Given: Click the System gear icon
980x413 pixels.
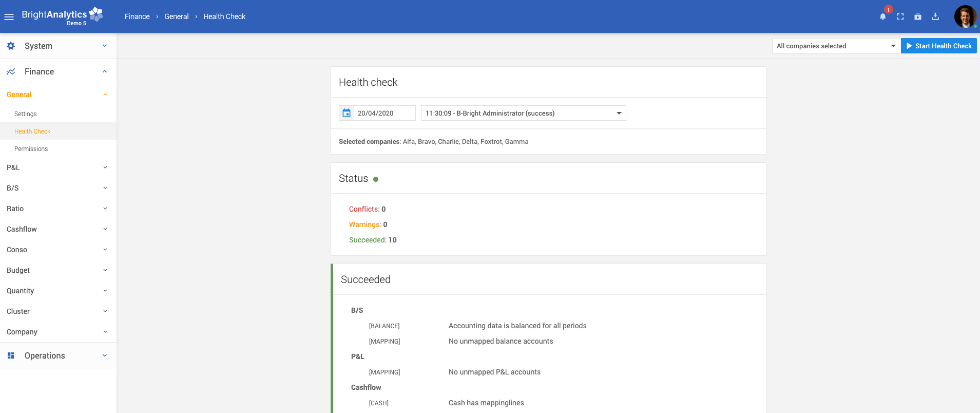Looking at the screenshot, I should tap(11, 46).
